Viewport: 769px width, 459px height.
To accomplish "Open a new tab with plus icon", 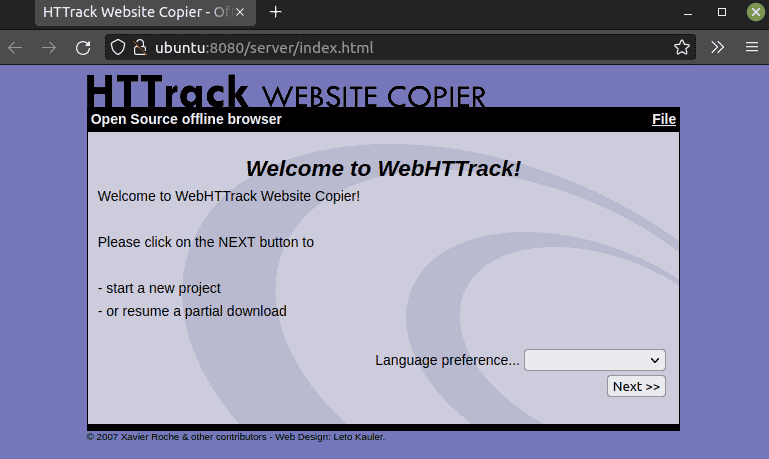I will [x=276, y=12].
